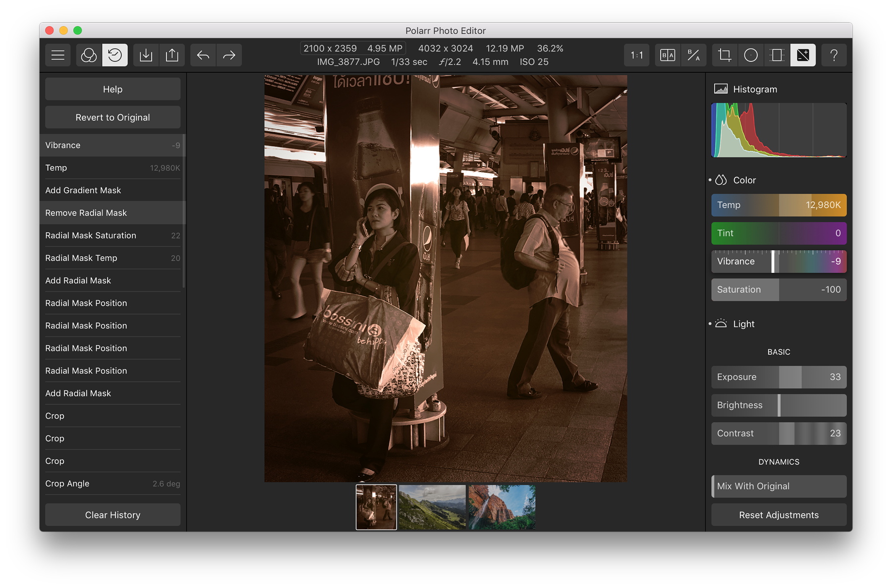Set zoom to 1:1
This screenshot has width=892, height=588.
637,55
